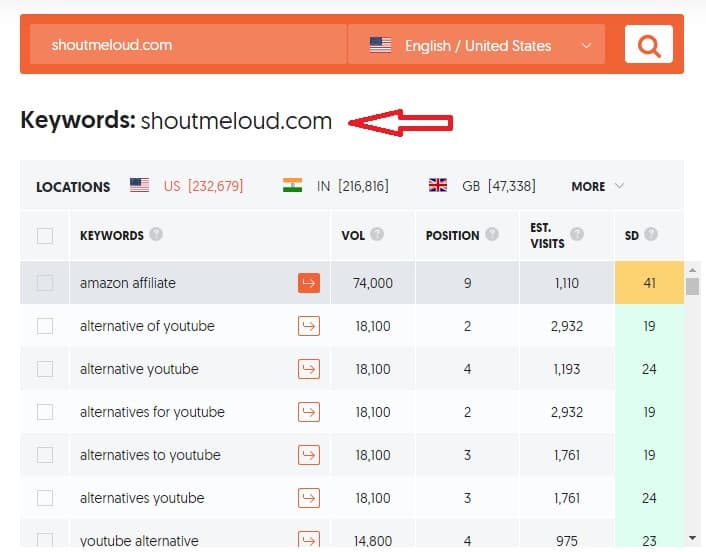The width and height of the screenshot is (706, 552).
Task: Click est. visits value 975
Action: pos(566,541)
